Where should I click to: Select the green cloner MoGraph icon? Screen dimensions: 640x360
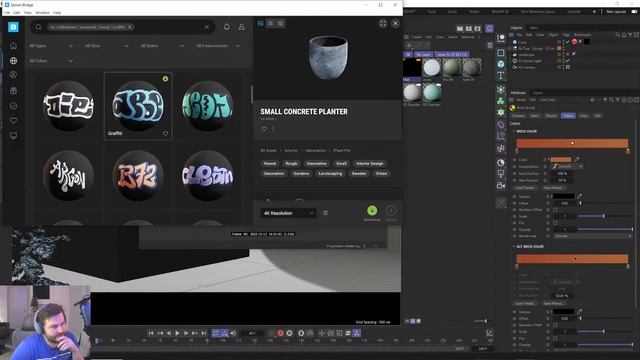click(501, 101)
